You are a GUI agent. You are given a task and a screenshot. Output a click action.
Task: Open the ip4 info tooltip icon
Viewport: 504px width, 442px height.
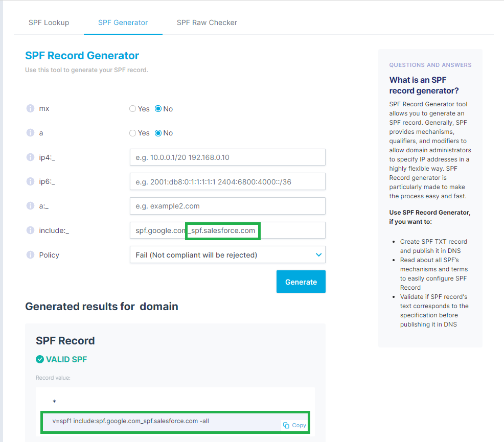(30, 157)
